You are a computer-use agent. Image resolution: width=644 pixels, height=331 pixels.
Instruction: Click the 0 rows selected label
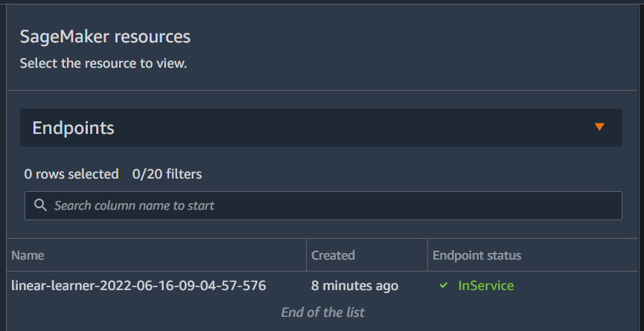[x=71, y=174]
